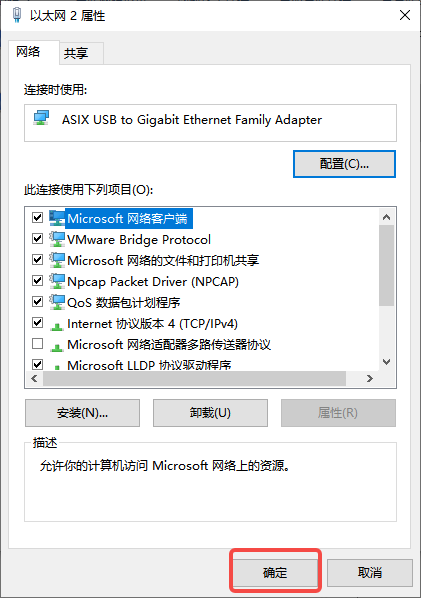Select the VMware Bridge Protocol icon

tap(57, 239)
